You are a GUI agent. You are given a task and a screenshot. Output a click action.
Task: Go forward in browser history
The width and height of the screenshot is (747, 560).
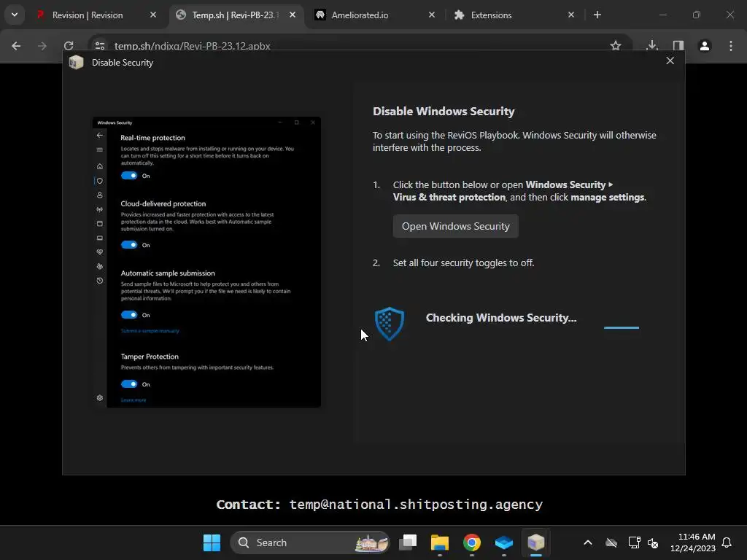pos(42,46)
